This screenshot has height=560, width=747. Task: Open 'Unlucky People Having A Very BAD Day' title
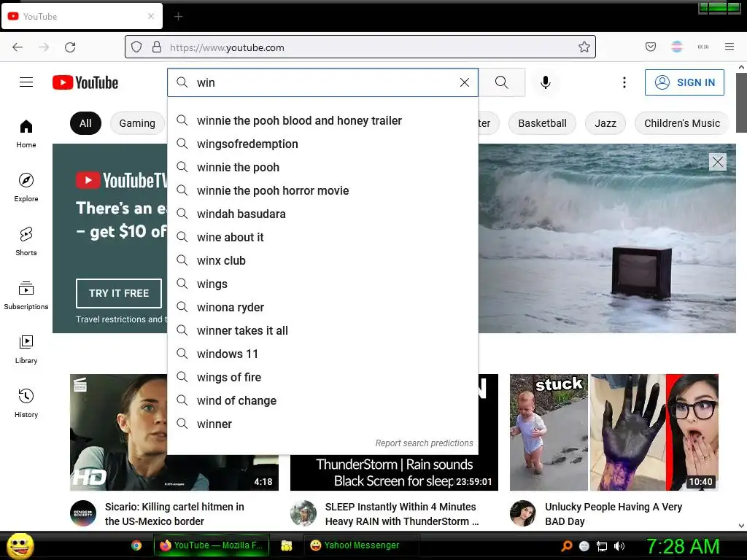[614, 514]
